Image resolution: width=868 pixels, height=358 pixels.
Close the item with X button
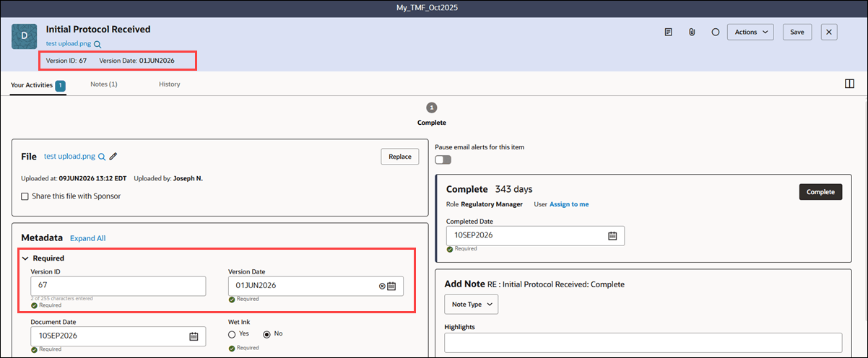point(829,32)
